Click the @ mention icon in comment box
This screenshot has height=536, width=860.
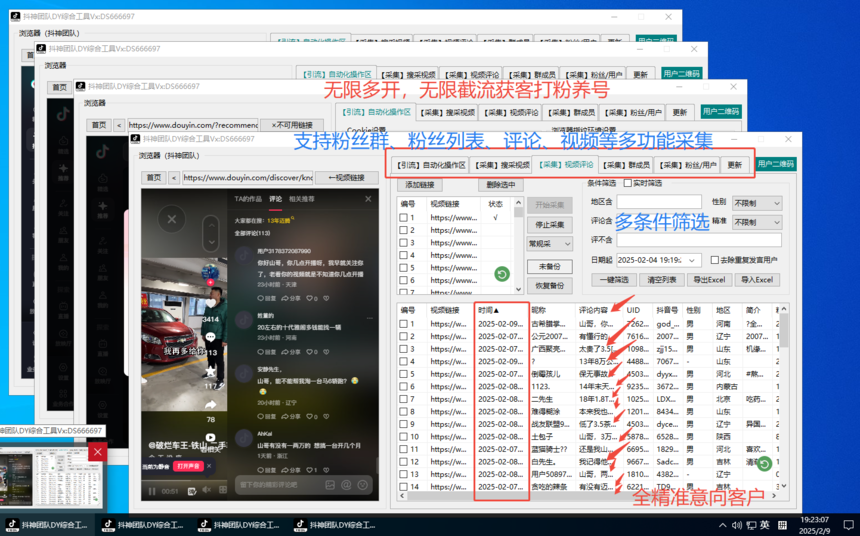click(346, 485)
